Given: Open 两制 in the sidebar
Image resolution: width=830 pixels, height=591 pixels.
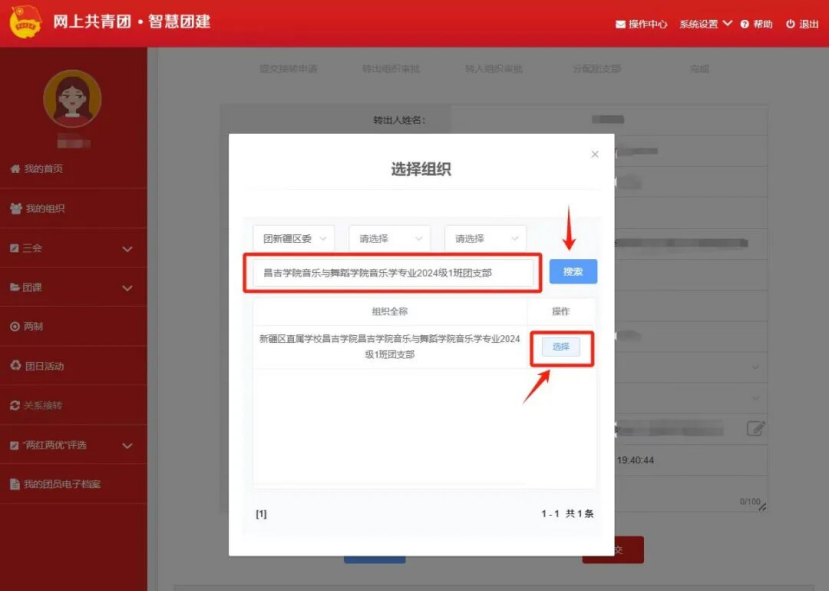Looking at the screenshot, I should click(33, 327).
